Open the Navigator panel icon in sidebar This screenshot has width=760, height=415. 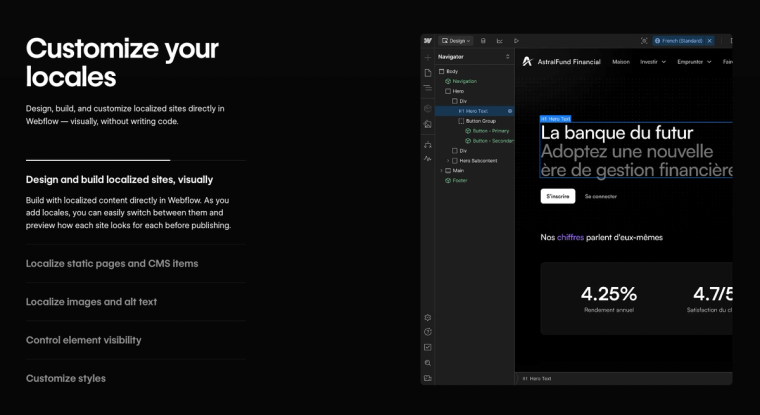click(x=428, y=88)
